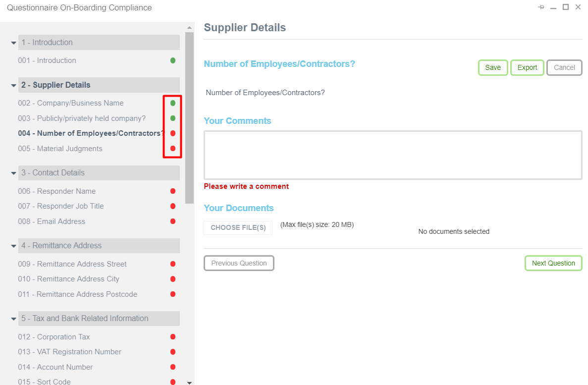Screen dimensions: 588x385
Task: Click the sidebar scroll down arrow
Action: point(189,382)
